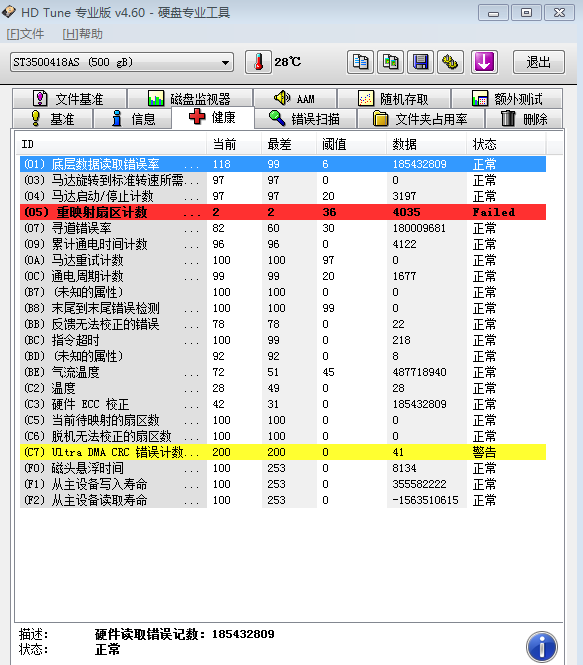Click the purple down-arrow minimize-to-tray icon
The width and height of the screenshot is (583, 665).
(x=484, y=62)
